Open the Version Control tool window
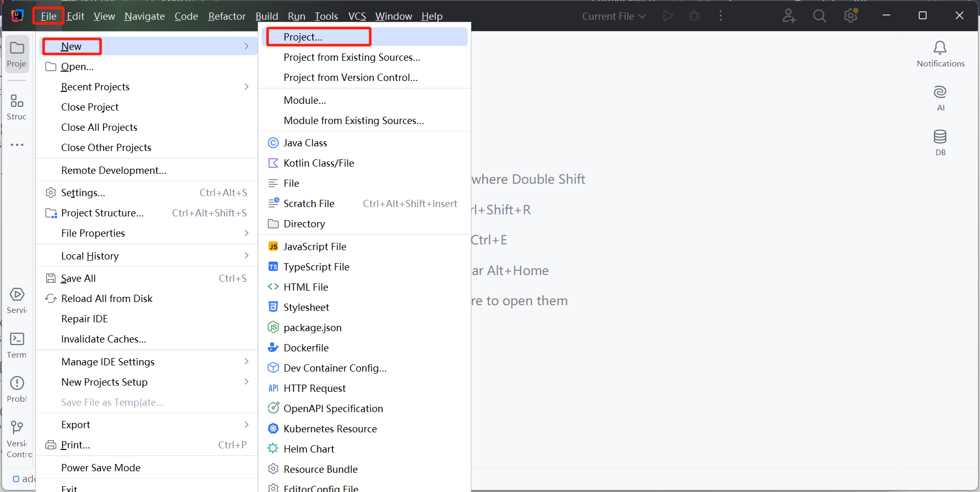 17,428
